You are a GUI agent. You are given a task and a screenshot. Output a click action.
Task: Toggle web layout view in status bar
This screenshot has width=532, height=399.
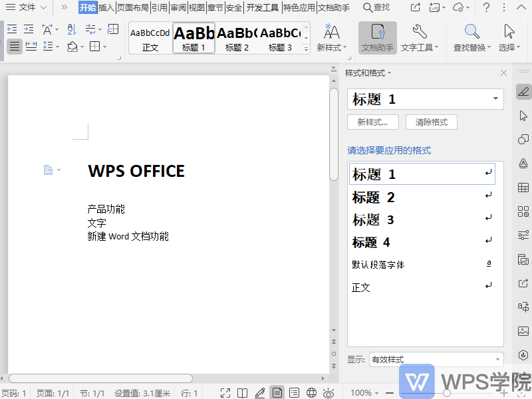[311, 393]
